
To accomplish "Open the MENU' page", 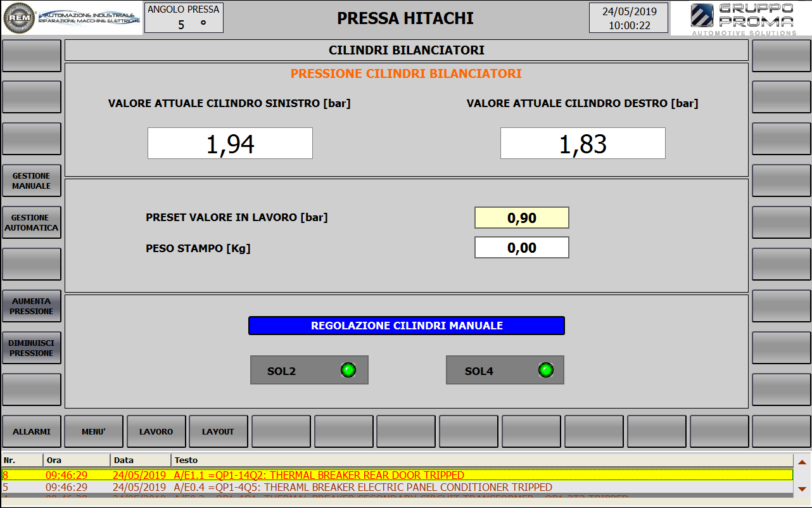I will click(94, 431).
